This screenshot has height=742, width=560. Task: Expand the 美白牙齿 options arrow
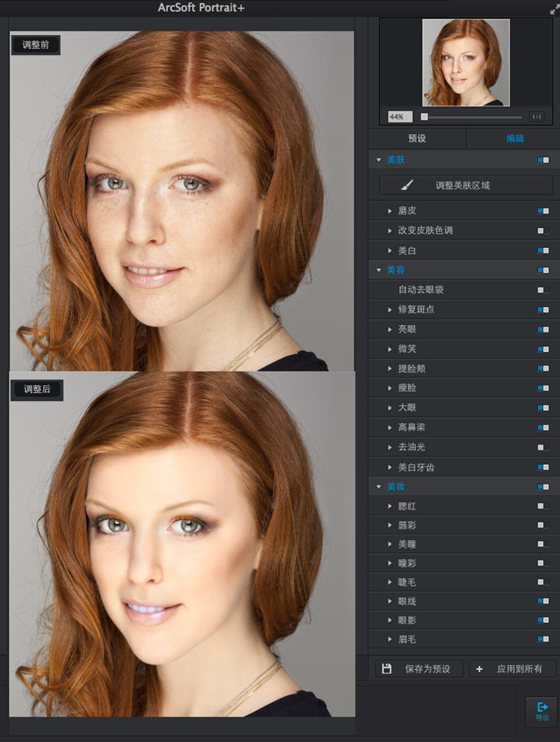tap(390, 467)
